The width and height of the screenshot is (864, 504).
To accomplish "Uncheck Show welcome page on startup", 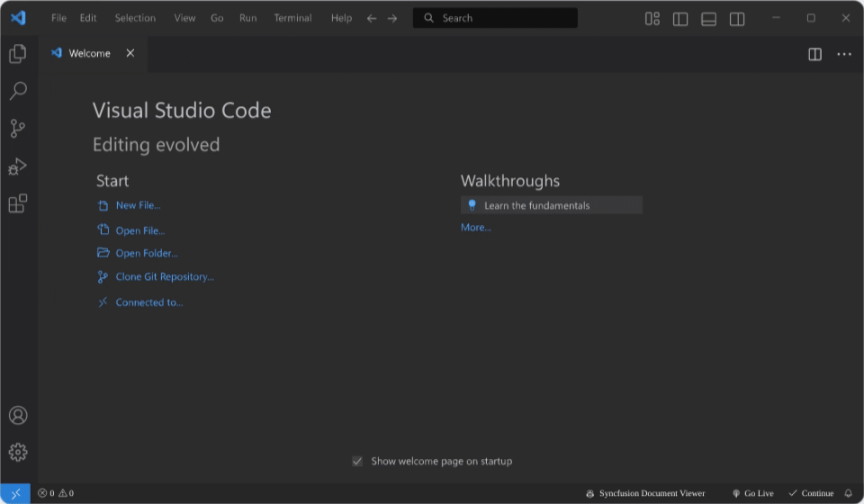I will point(357,461).
